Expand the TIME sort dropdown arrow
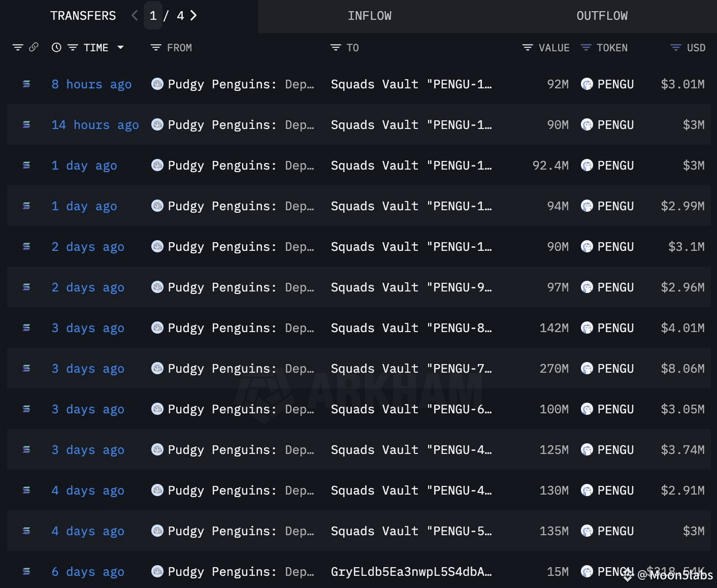The image size is (717, 588). point(120,47)
